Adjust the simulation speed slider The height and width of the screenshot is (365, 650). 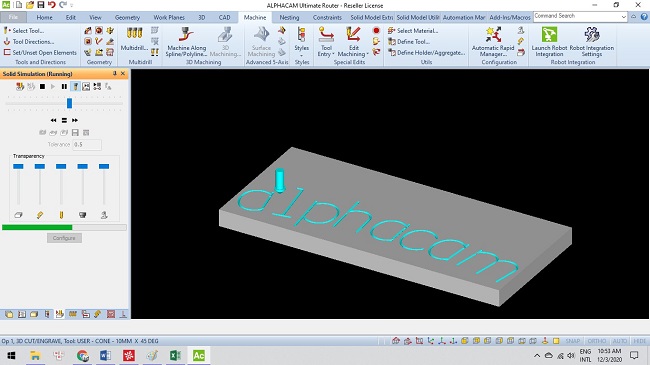[x=69, y=103]
